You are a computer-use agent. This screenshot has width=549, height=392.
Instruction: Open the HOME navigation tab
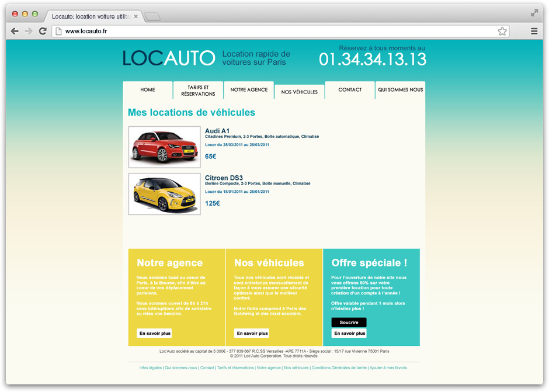click(148, 90)
